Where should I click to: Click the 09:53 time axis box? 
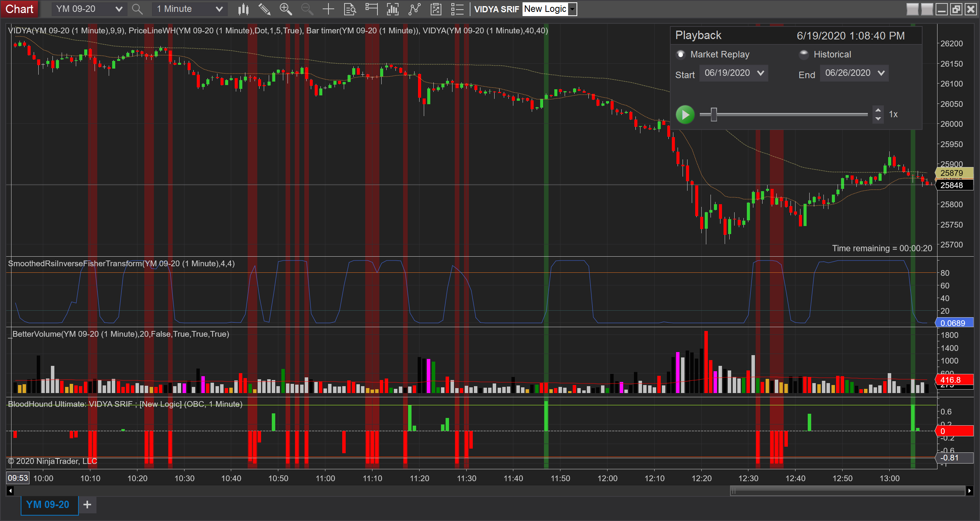pyautogui.click(x=18, y=478)
